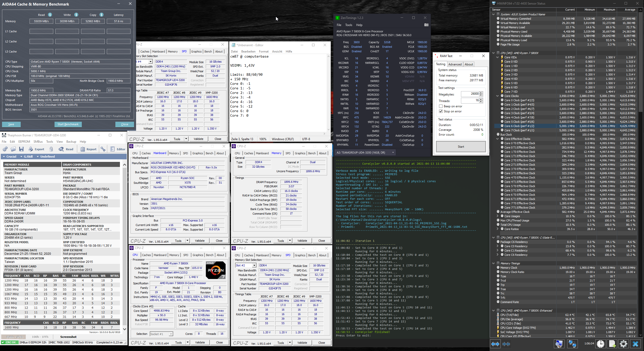Open the ZenTimings Tools menu
Screen dimensions: 644x351
click(x=349, y=25)
